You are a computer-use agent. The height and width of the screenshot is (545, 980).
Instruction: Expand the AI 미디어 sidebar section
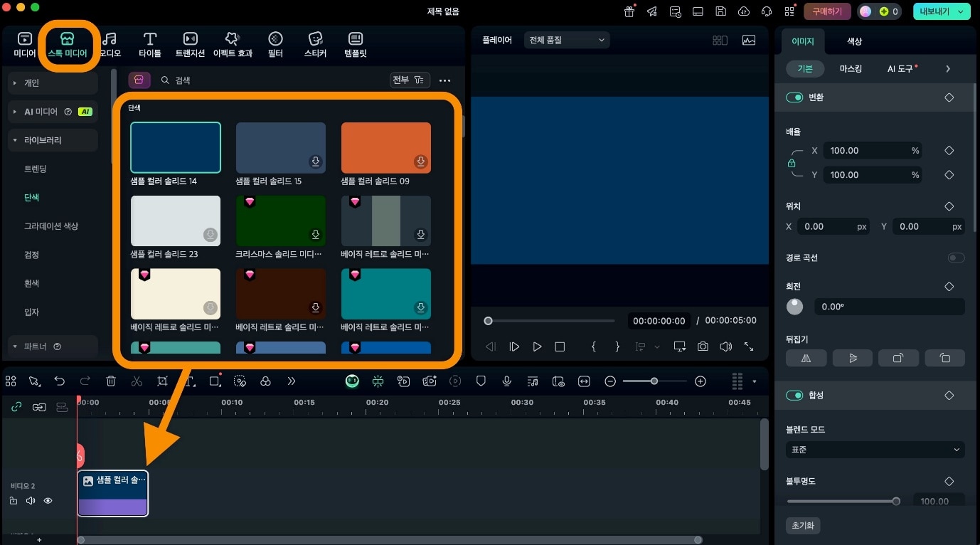(x=53, y=112)
